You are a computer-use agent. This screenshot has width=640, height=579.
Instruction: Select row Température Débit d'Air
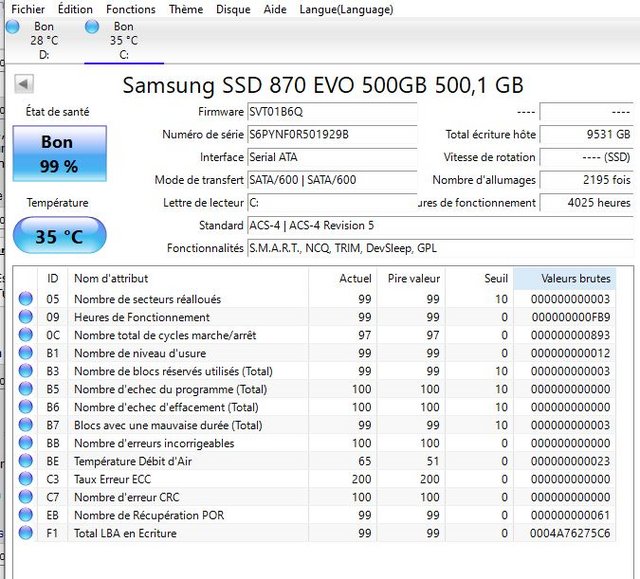coord(315,461)
